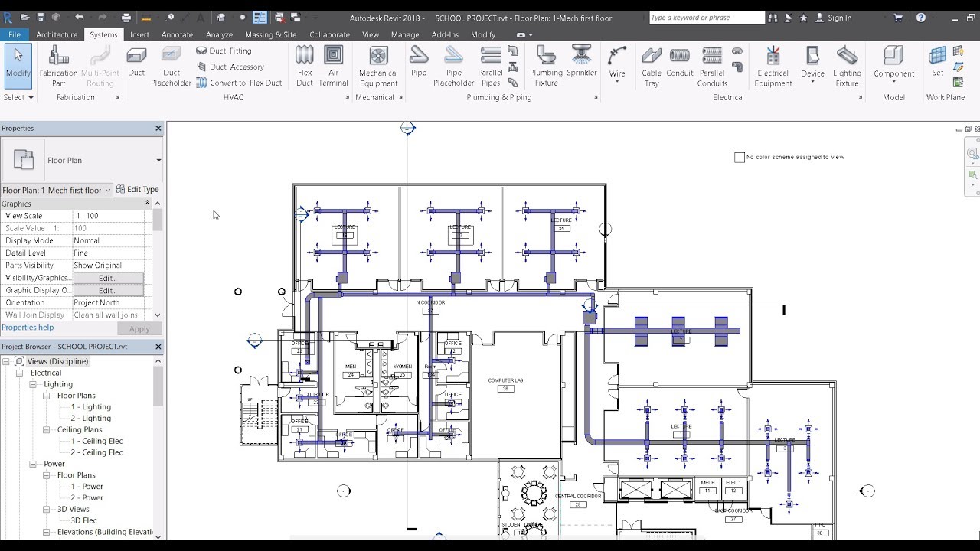Open the Floor Plan type selector dropdown
The height and width of the screenshot is (551, 980).
tap(158, 160)
